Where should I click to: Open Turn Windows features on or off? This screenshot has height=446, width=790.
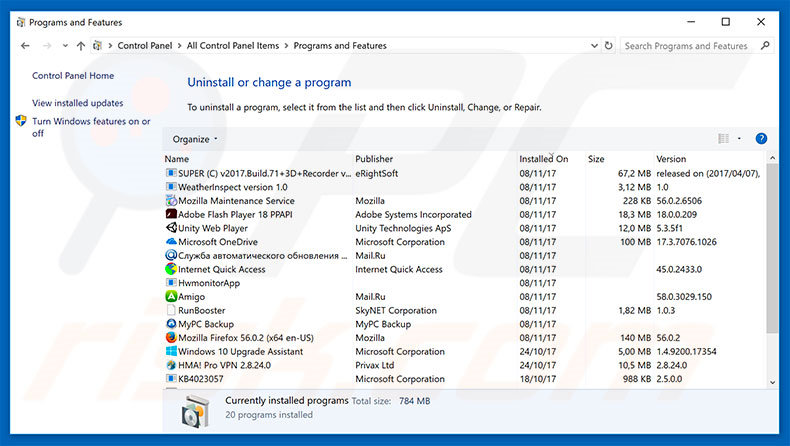click(91, 127)
